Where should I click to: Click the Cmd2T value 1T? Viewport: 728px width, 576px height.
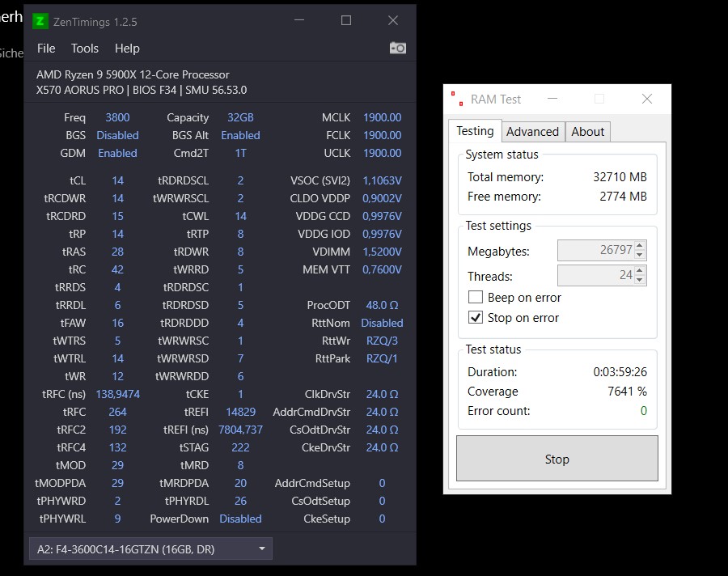[240, 153]
